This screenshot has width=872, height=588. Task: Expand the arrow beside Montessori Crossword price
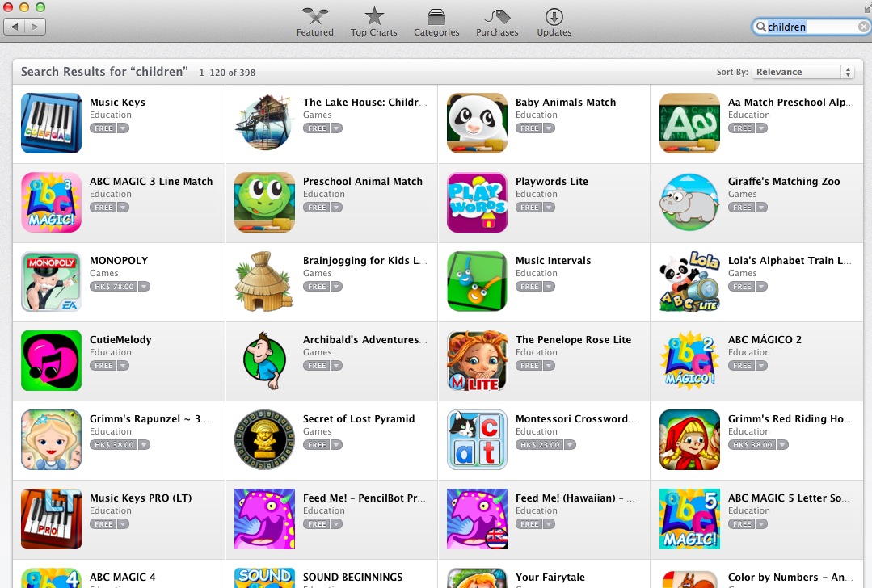tap(570, 444)
